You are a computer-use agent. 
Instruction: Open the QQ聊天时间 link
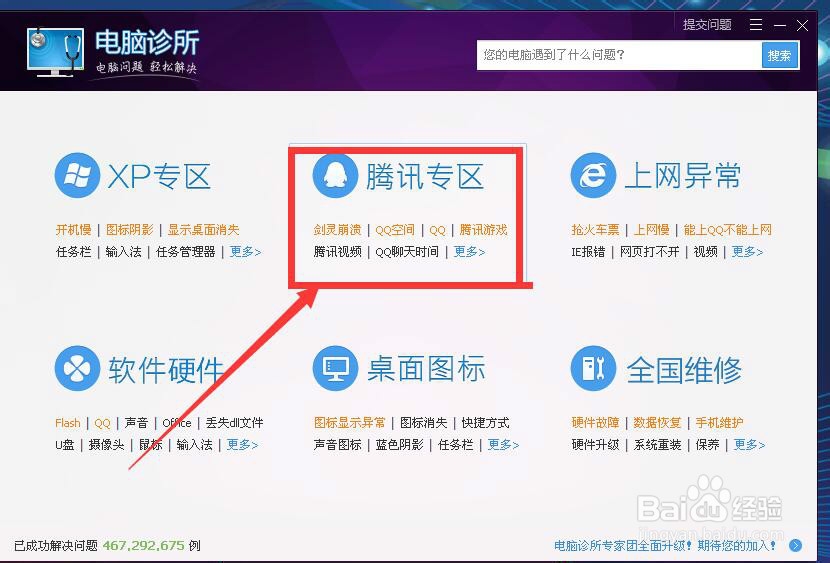(407, 251)
